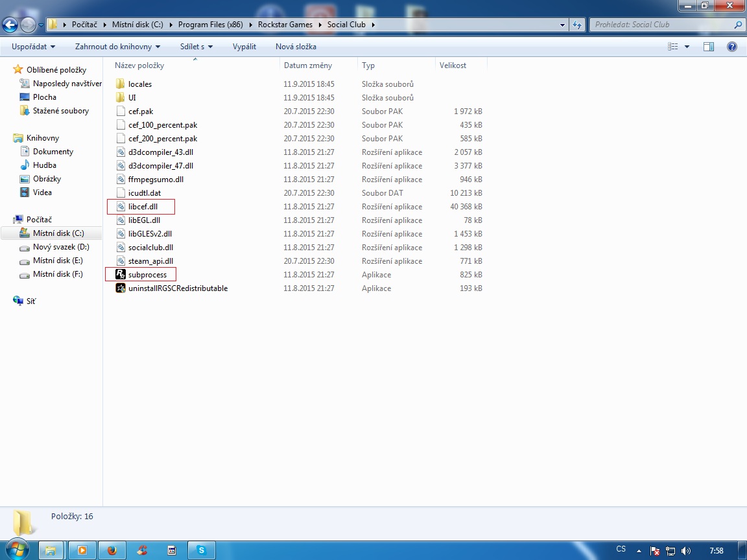Sort by Velikost column header
The width and height of the screenshot is (747, 560).
453,65
